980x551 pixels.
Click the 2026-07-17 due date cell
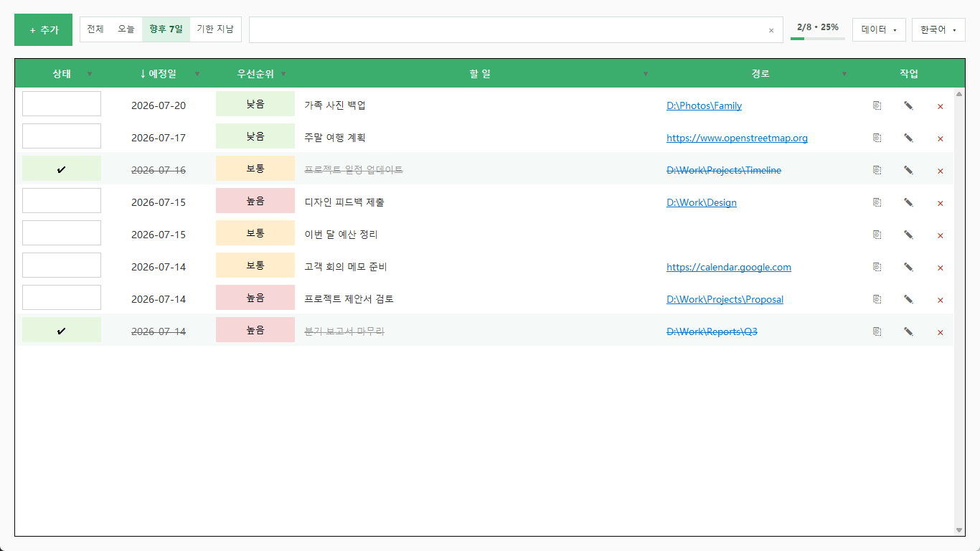click(159, 138)
